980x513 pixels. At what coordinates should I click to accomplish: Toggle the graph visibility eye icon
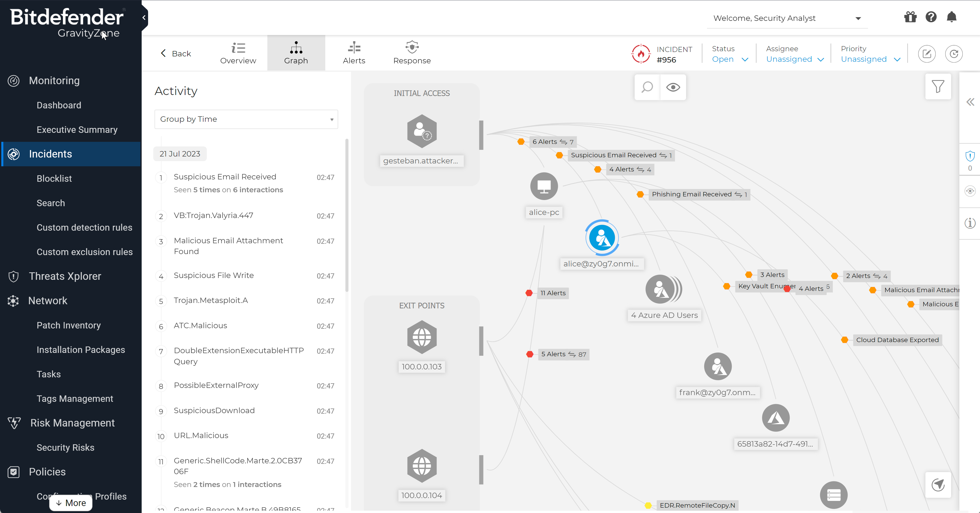coord(673,88)
